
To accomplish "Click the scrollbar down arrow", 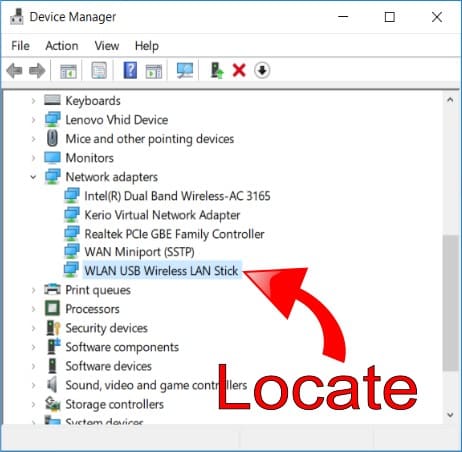I will [x=450, y=415].
